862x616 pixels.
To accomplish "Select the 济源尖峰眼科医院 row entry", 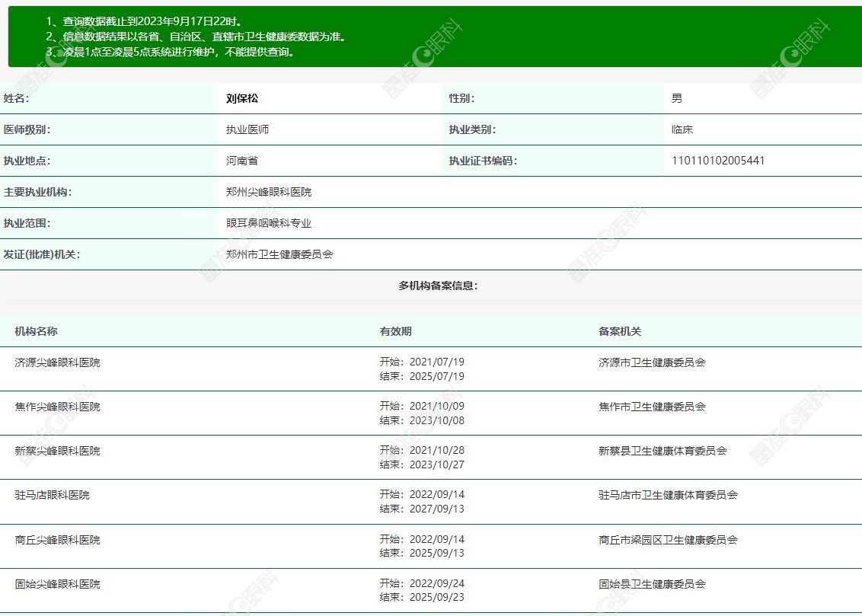I will pyautogui.click(x=57, y=362).
